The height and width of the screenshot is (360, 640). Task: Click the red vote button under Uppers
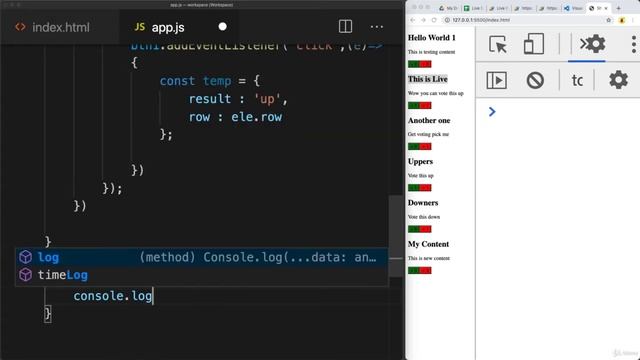click(425, 188)
